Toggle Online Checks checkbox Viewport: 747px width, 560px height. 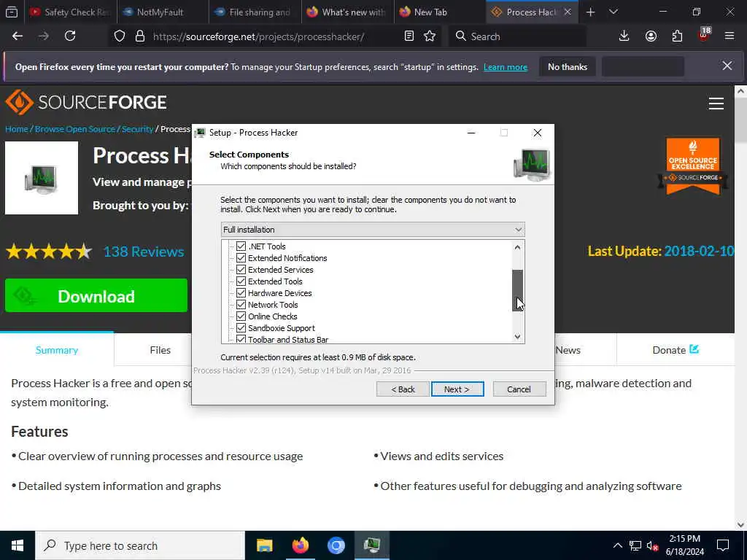coord(241,316)
